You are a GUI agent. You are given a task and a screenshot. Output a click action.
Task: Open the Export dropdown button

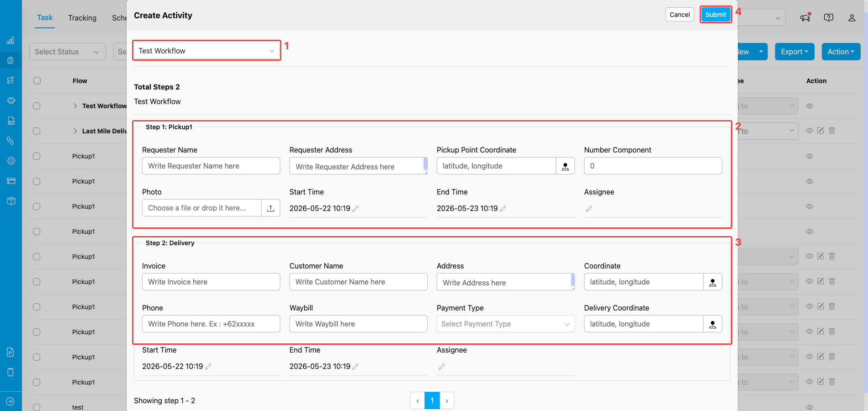pyautogui.click(x=794, y=52)
